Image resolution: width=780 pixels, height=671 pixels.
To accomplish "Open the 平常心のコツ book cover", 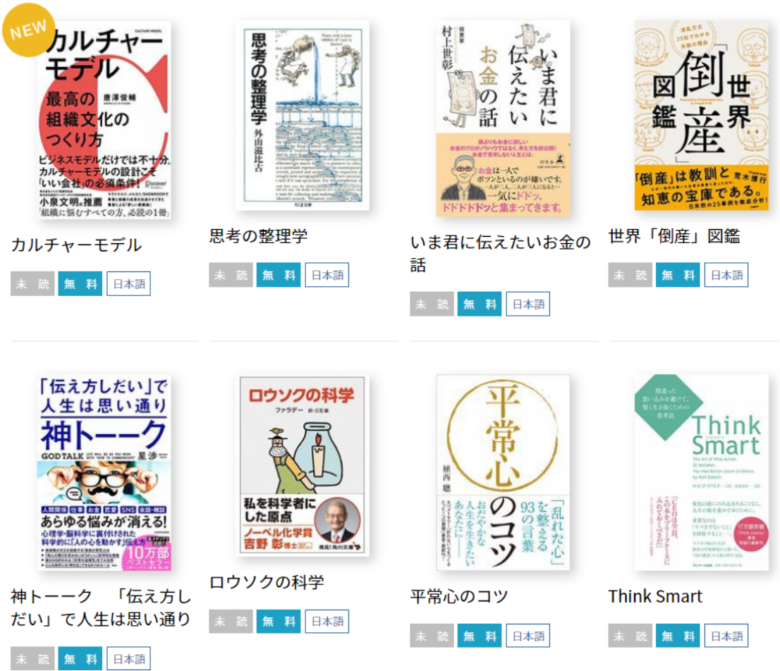I will 503,473.
